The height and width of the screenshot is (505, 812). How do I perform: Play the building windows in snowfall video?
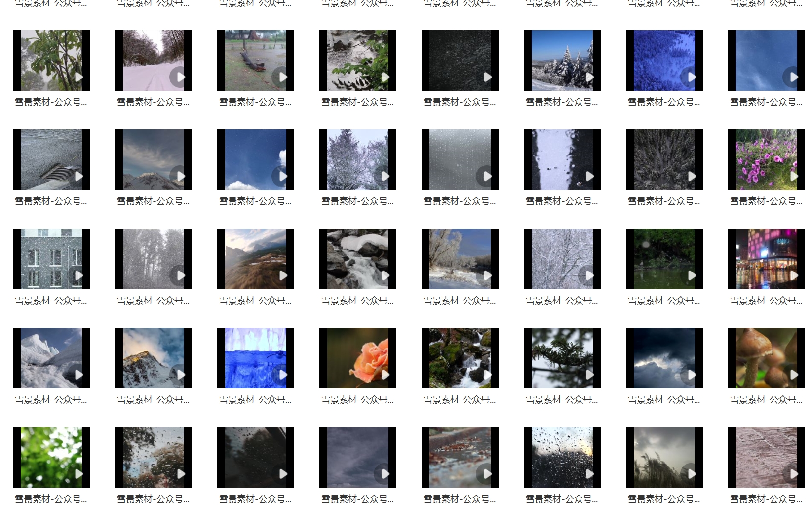pyautogui.click(x=78, y=275)
